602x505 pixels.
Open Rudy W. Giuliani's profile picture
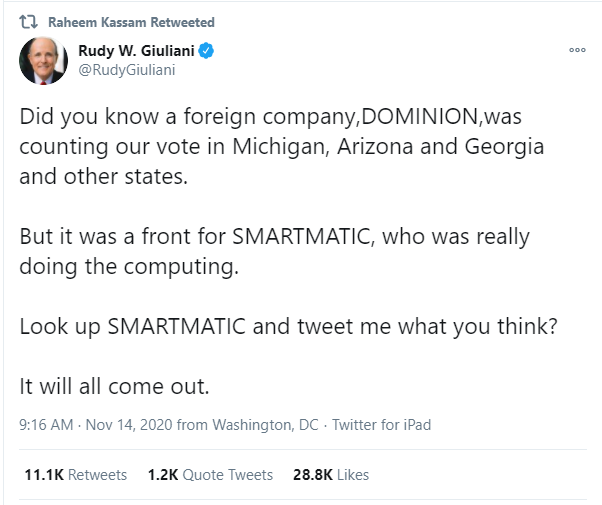tap(43, 61)
